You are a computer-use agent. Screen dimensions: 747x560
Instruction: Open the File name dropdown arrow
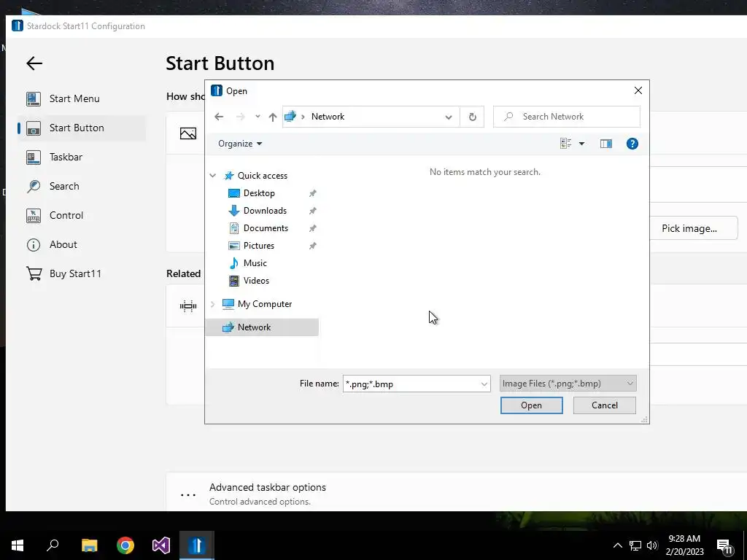[484, 384]
